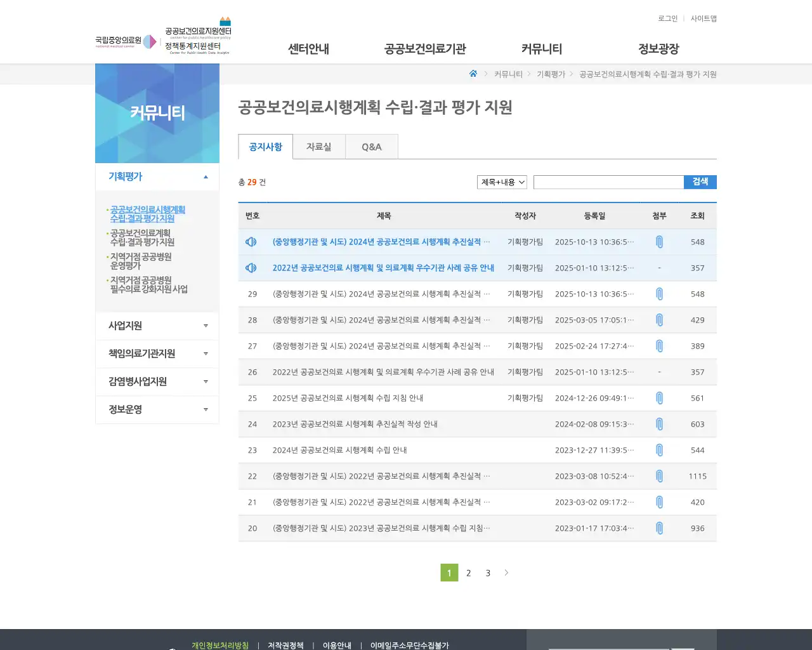The image size is (812, 650).
Task: Click the home icon in the breadcrumb
Action: pyautogui.click(x=473, y=74)
